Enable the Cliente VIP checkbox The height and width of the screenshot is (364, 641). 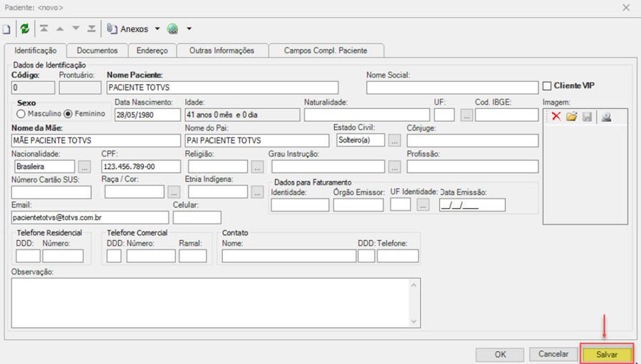click(547, 86)
